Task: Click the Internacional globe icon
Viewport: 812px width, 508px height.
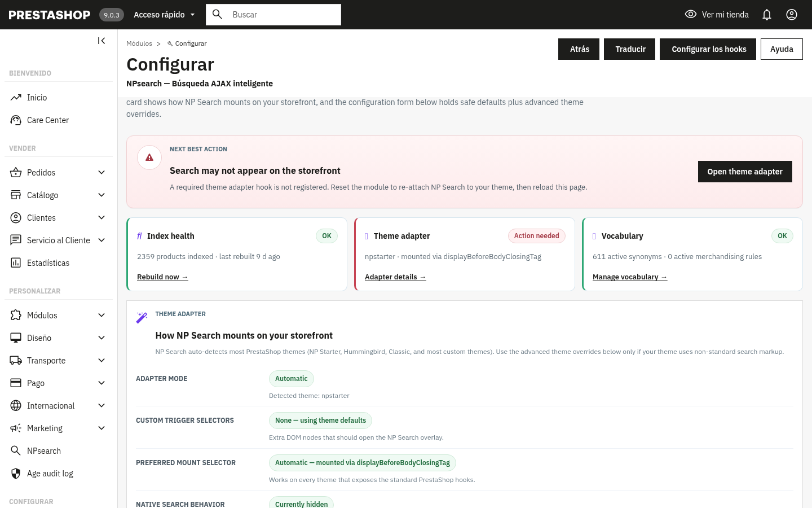Action: [16, 406]
